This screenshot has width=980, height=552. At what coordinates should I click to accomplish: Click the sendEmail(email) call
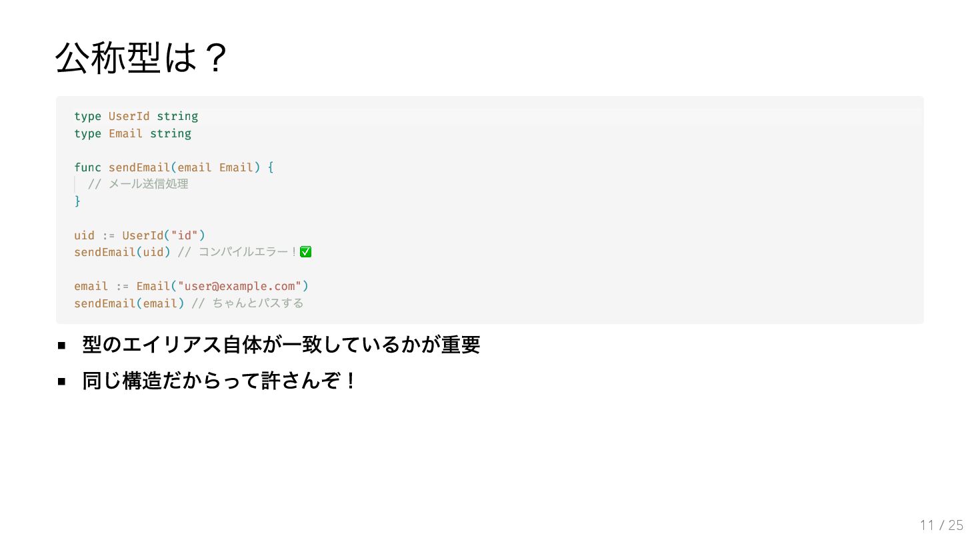point(129,303)
